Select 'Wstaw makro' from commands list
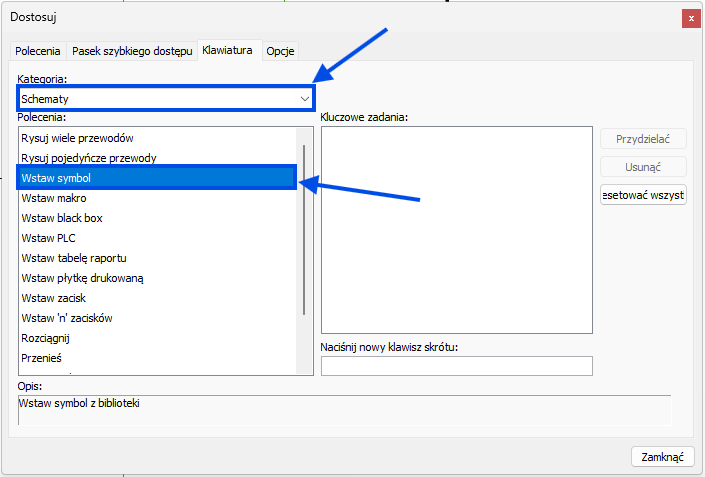The width and height of the screenshot is (705, 477). click(54, 198)
